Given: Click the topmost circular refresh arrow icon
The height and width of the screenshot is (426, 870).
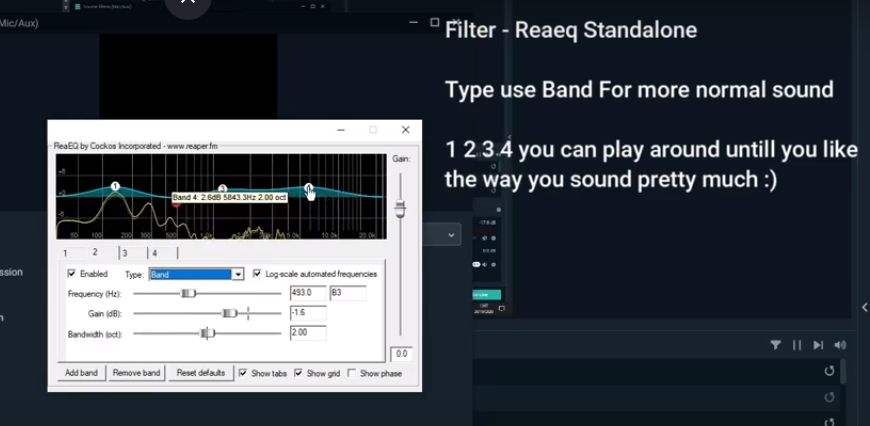Looking at the screenshot, I should pos(829,371).
